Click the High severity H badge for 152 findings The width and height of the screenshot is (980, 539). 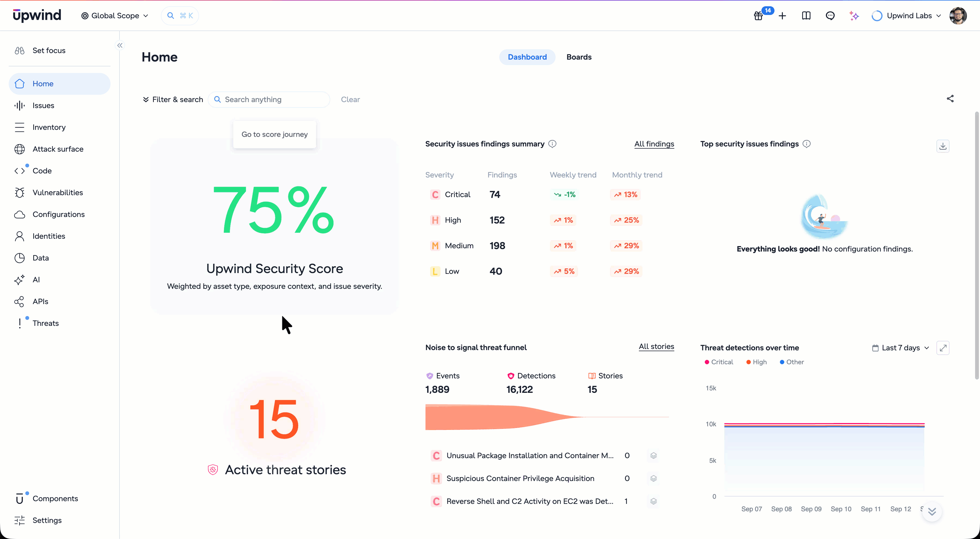tap(435, 220)
